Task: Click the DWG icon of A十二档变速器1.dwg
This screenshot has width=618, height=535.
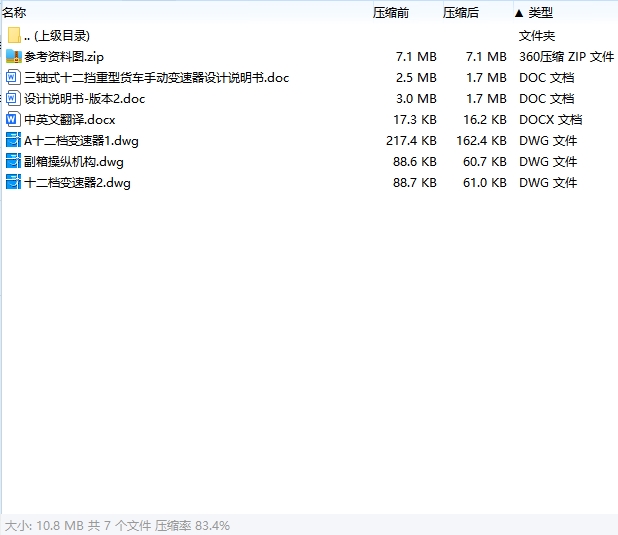Action: point(13,140)
